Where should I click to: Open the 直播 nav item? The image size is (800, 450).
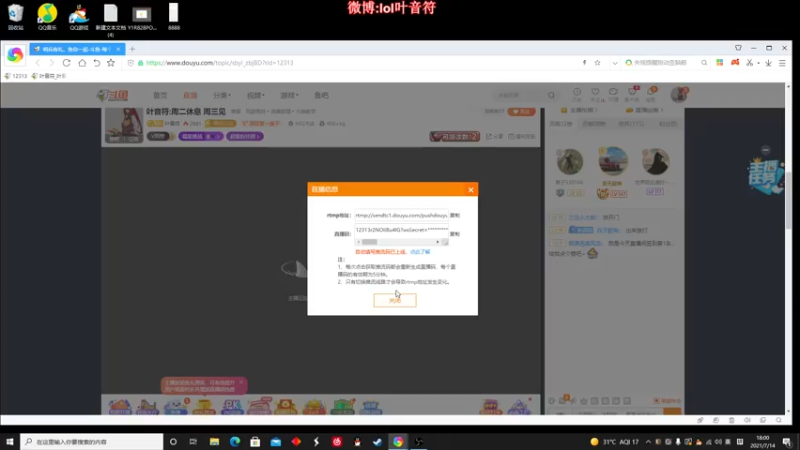point(190,95)
